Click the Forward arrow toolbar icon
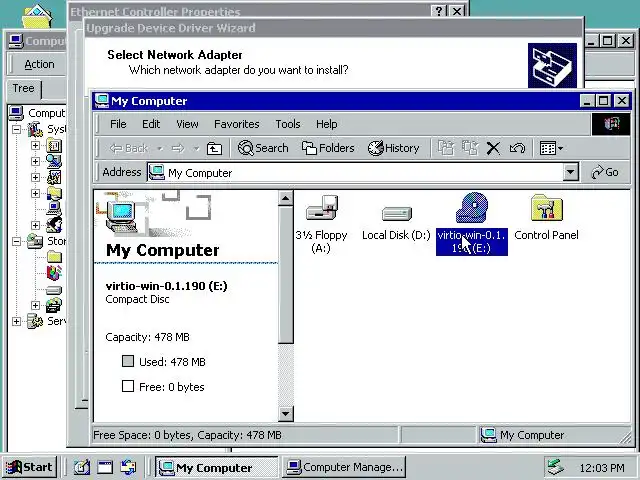This screenshot has width=640, height=480. point(178,148)
